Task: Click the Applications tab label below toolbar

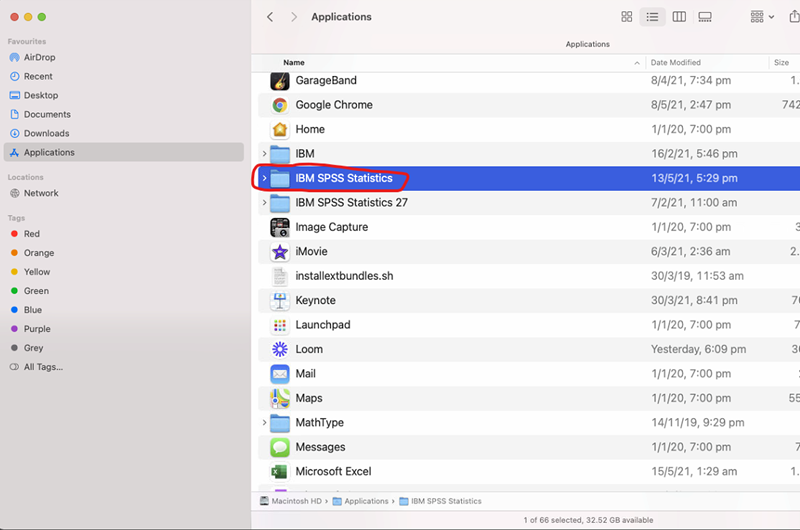Action: (x=587, y=44)
